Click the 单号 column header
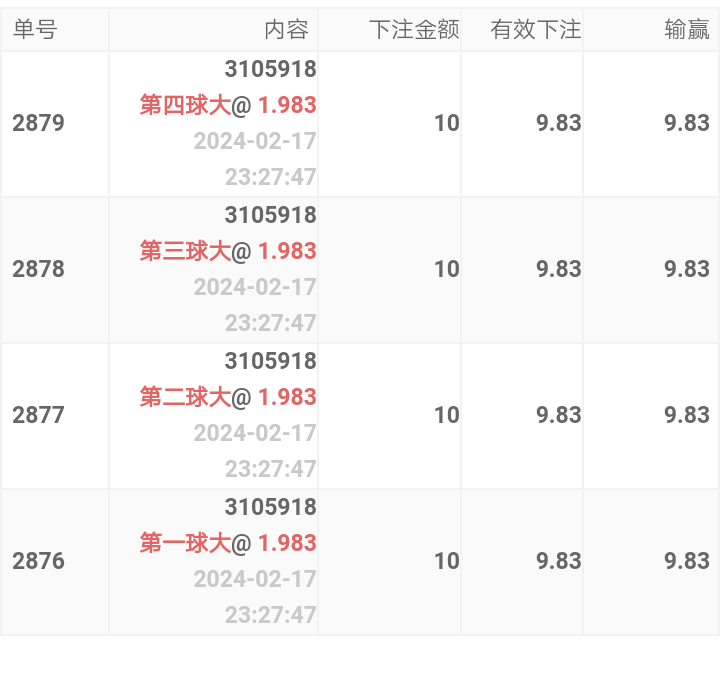 tap(35, 30)
